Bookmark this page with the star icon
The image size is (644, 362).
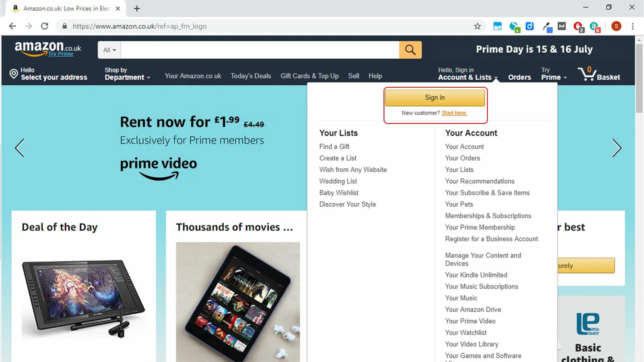coord(477,26)
